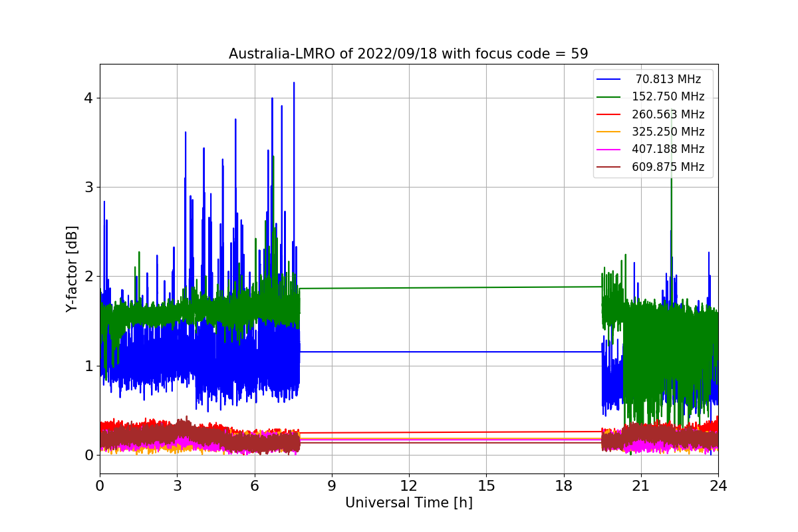Select the 260.563 MHz legend label

click(x=668, y=114)
